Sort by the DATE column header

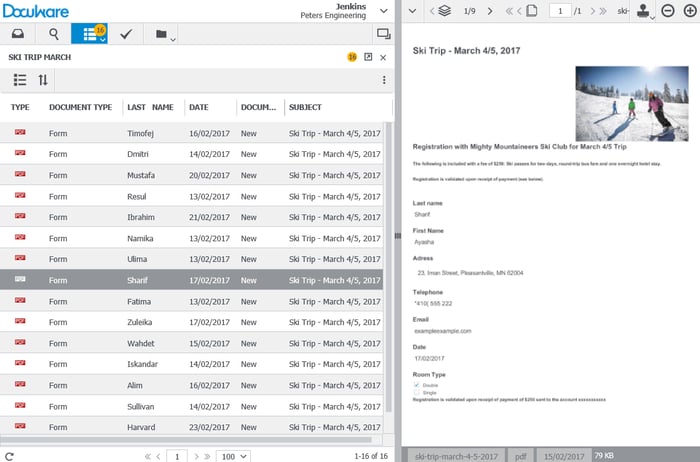[x=198, y=107]
